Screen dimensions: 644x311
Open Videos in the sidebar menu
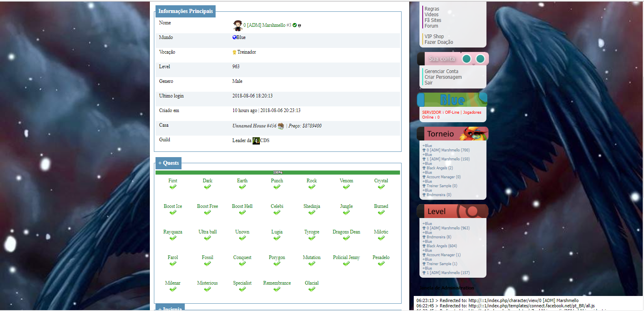pos(431,15)
